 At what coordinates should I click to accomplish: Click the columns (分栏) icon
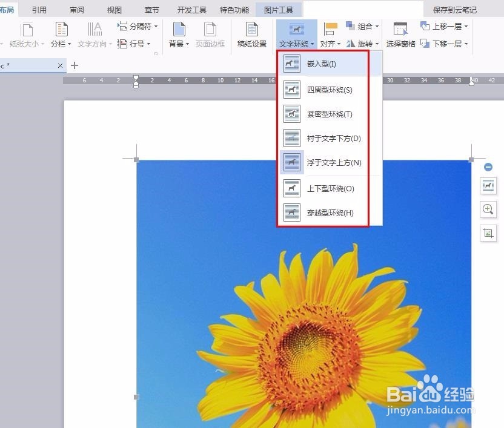[x=61, y=29]
